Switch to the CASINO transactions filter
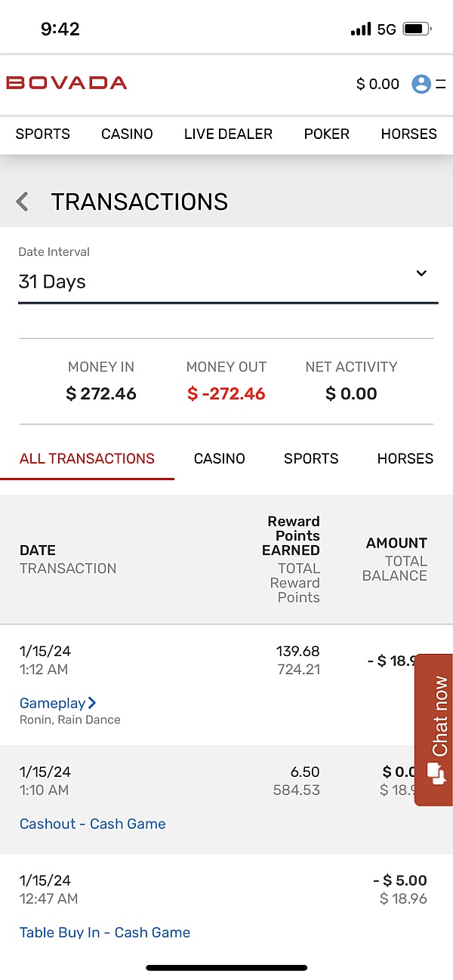453x980 pixels. tap(219, 458)
